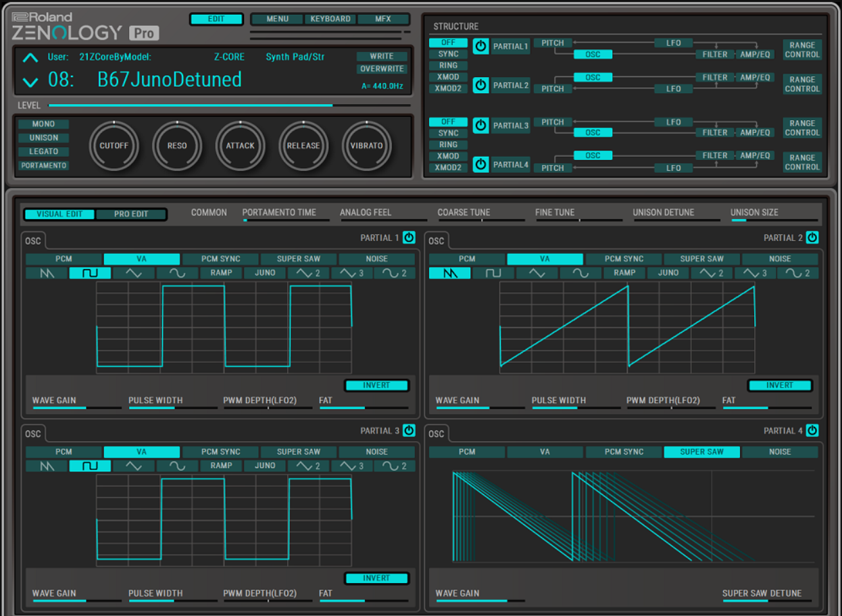This screenshot has height=616, width=842.
Task: Toggle INVERT in Partial 2 oscillator
Action: (779, 386)
